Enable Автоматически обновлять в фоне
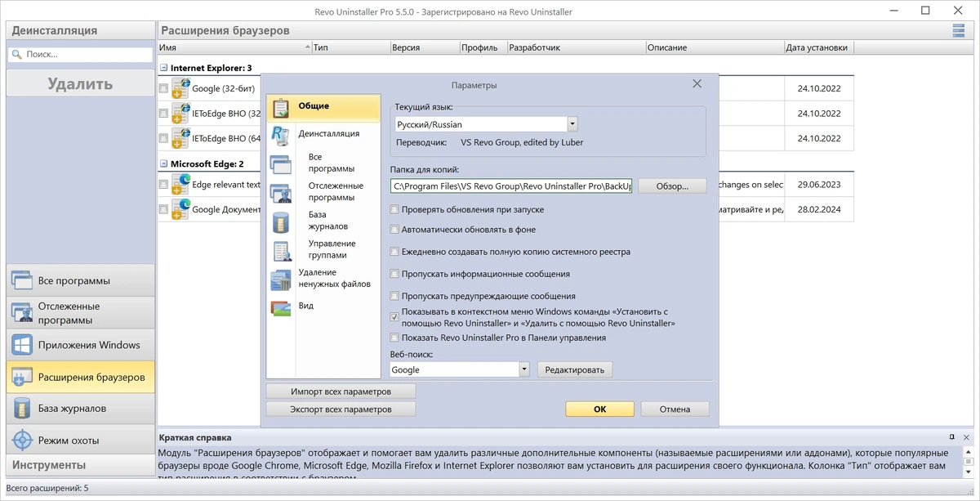 coord(394,230)
